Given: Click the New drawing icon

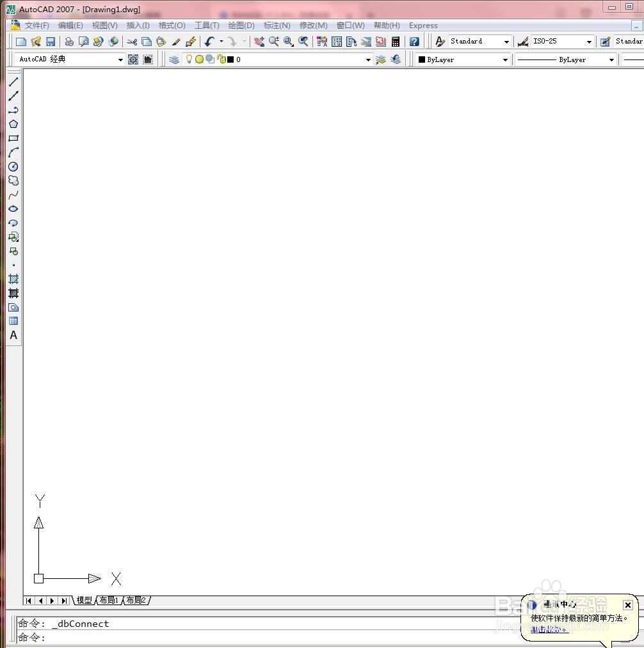Looking at the screenshot, I should [20, 42].
